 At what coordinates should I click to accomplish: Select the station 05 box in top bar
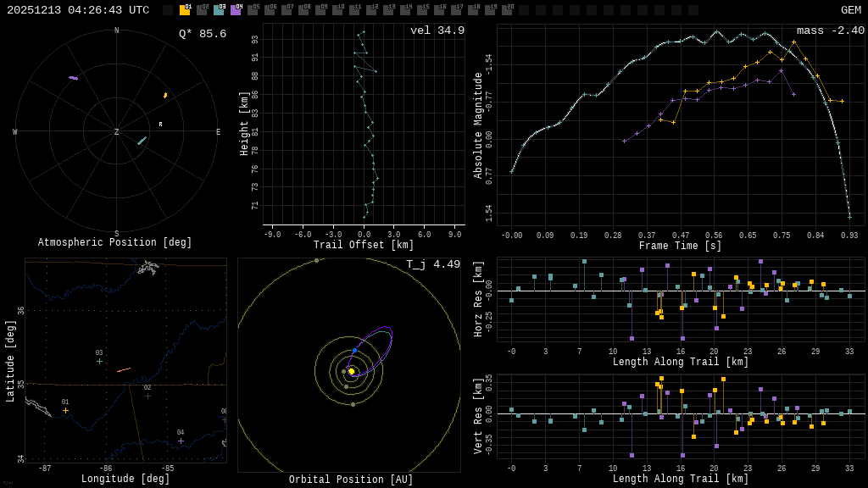point(253,10)
